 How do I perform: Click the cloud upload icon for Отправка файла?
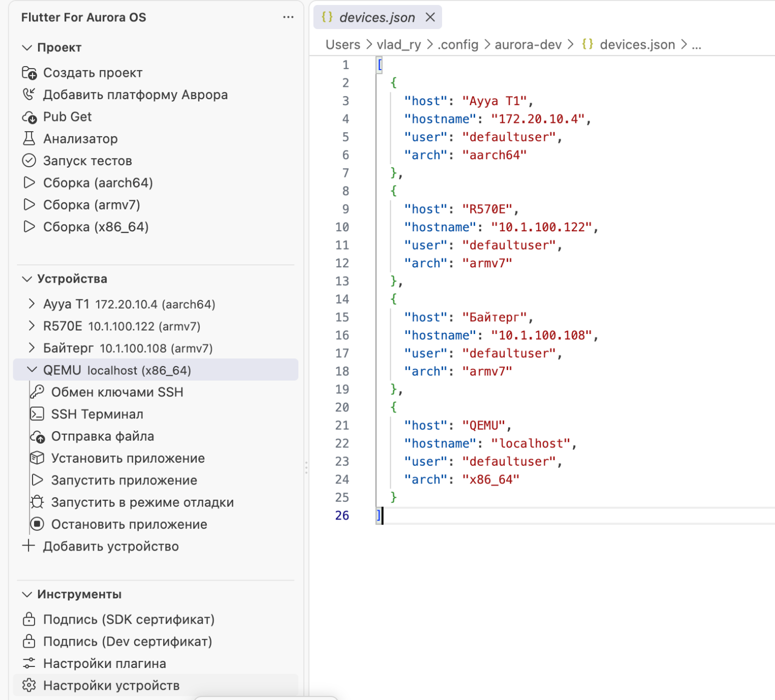38,436
